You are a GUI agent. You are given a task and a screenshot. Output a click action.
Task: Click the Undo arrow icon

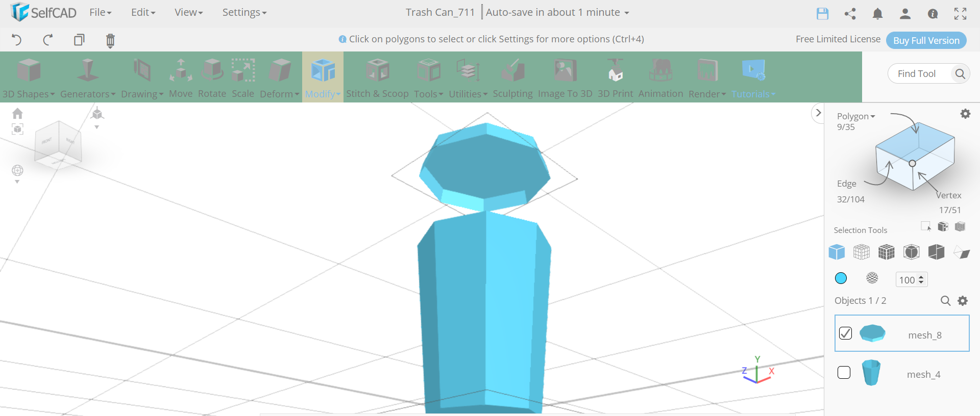(x=16, y=40)
